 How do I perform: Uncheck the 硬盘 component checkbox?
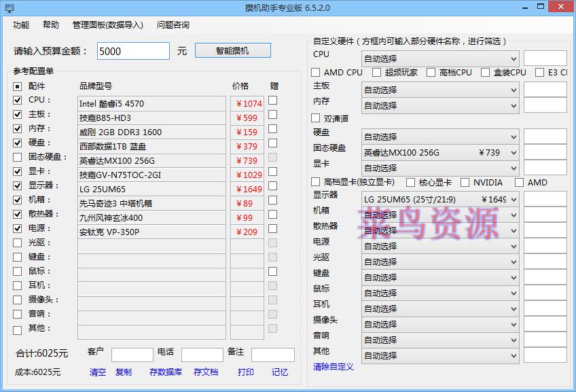(17, 143)
